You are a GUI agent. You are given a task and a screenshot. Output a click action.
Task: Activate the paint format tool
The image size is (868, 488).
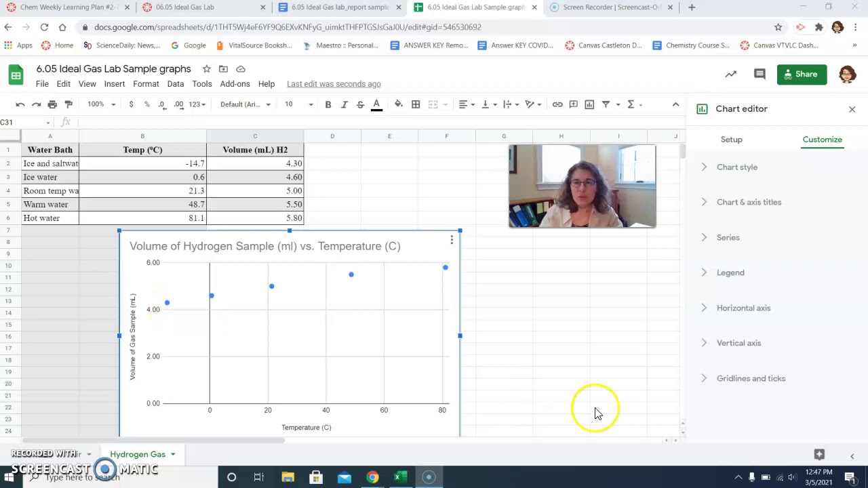(x=68, y=104)
